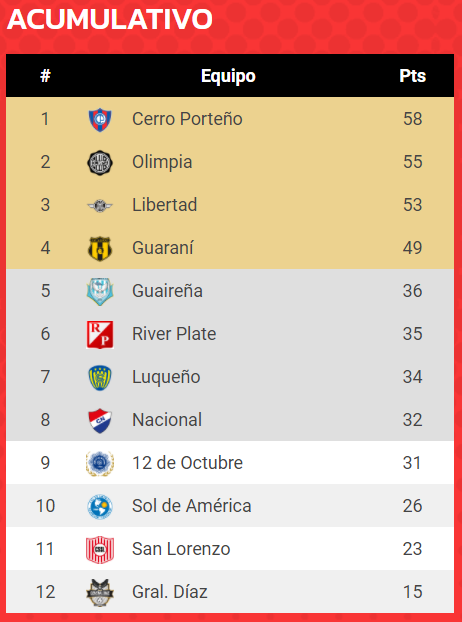The image size is (462, 622).
Task: Open the Gral. Díaz team emblem
Action: [100, 592]
